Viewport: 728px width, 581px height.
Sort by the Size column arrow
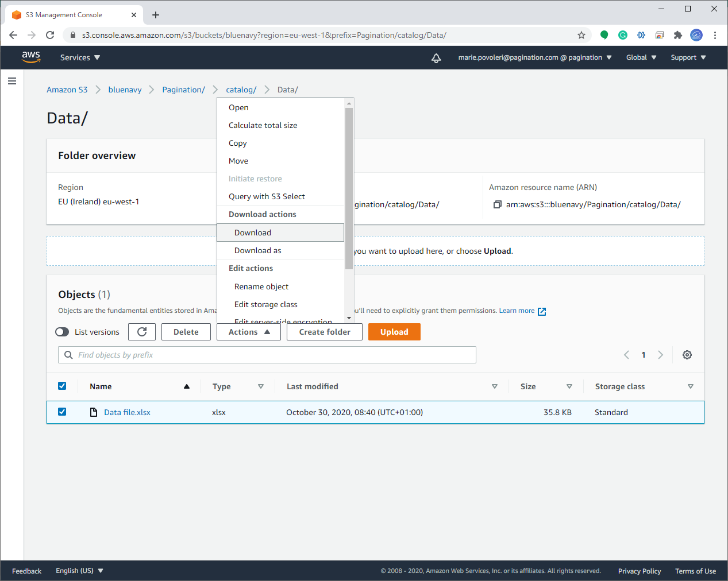pos(569,386)
